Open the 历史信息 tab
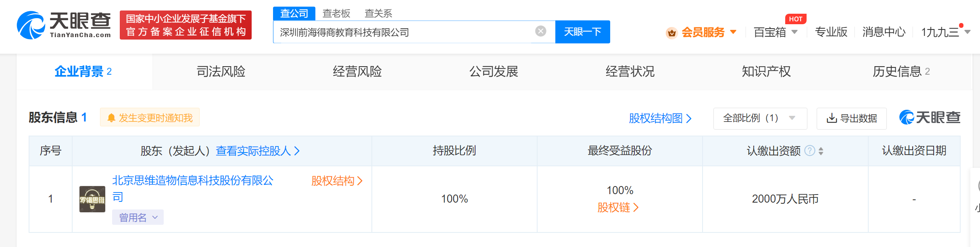 click(901, 71)
